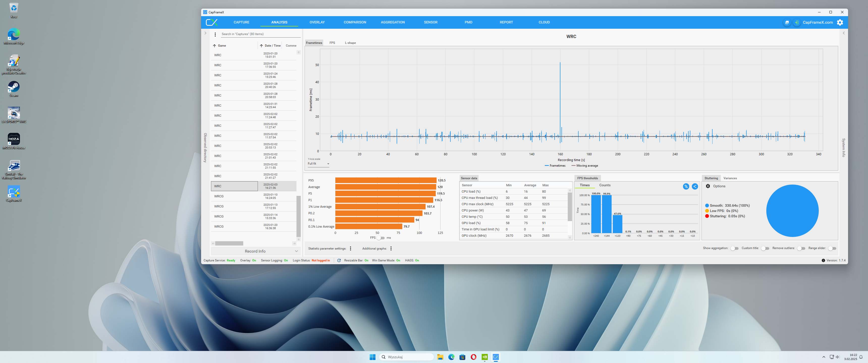Switch the FPS/ms unit toggle
Viewport: 868px width, 363px height.
[381, 238]
